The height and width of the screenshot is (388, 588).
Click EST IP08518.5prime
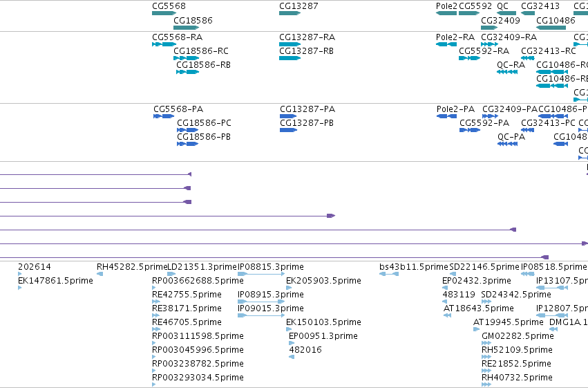click(553, 267)
